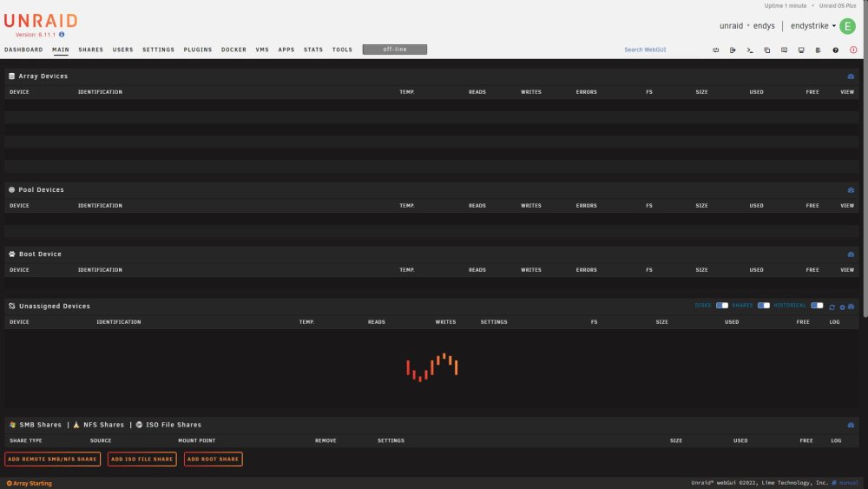Viewport: 868px width, 489px height.
Task: Open the Apps tab
Action: (x=286, y=50)
